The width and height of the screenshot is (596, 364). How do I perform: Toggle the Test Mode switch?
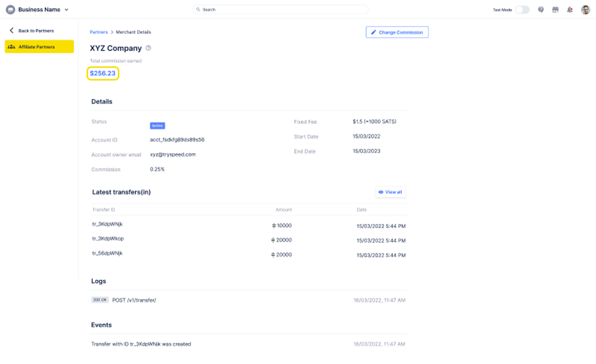pos(522,10)
